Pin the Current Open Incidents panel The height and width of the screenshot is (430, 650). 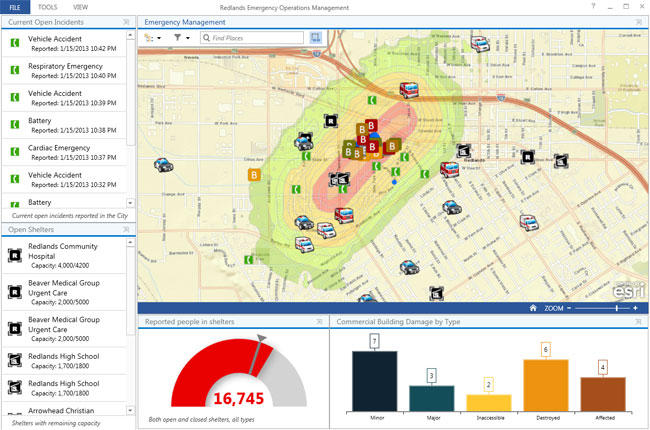[126, 22]
